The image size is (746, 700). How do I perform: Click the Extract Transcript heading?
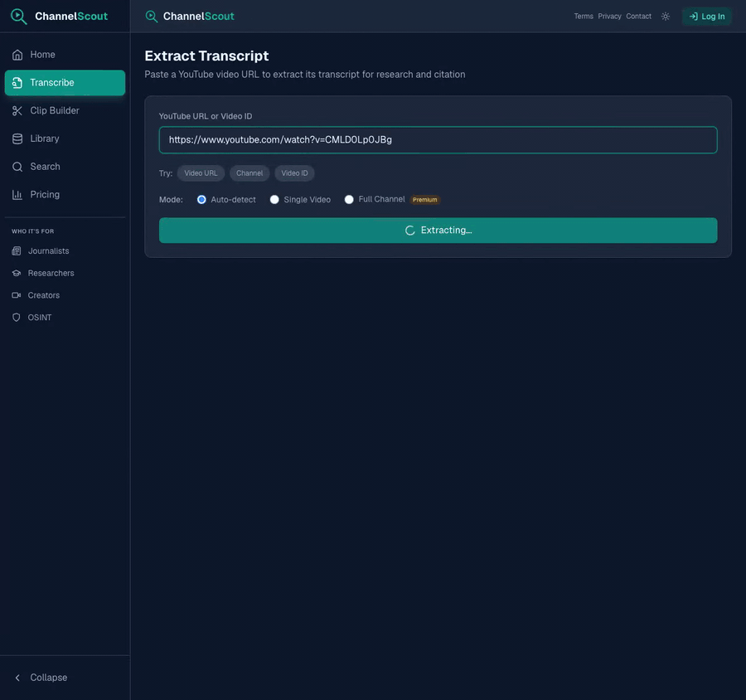tap(206, 56)
